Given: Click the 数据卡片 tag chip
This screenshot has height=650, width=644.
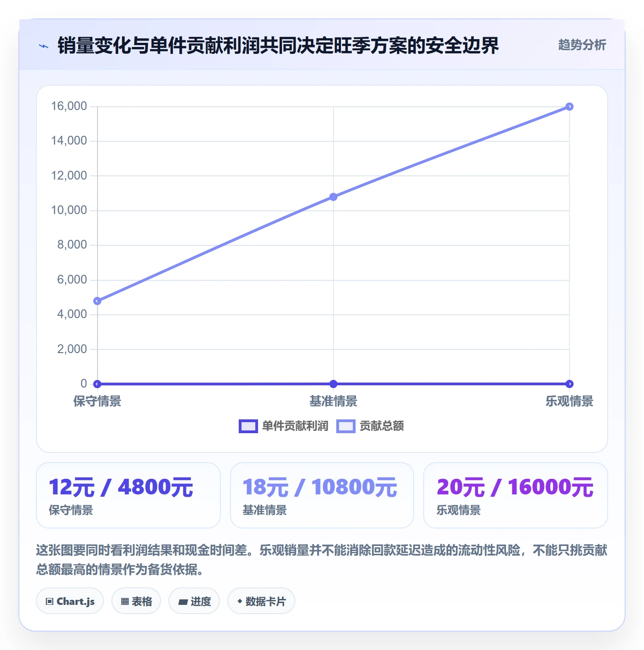Looking at the screenshot, I should (x=261, y=601).
